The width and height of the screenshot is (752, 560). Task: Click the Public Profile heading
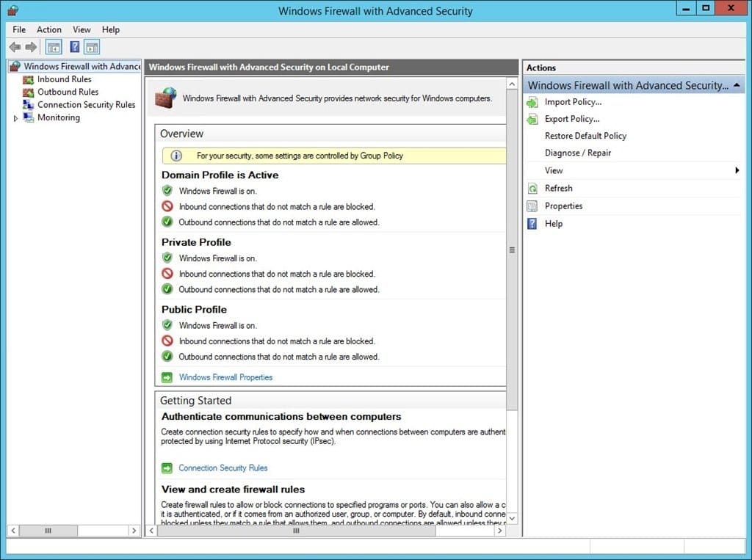coord(194,309)
